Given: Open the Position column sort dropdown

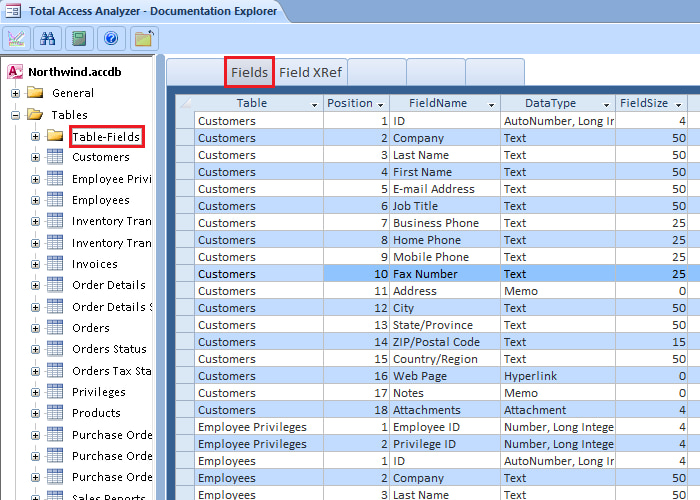Looking at the screenshot, I should (380, 104).
